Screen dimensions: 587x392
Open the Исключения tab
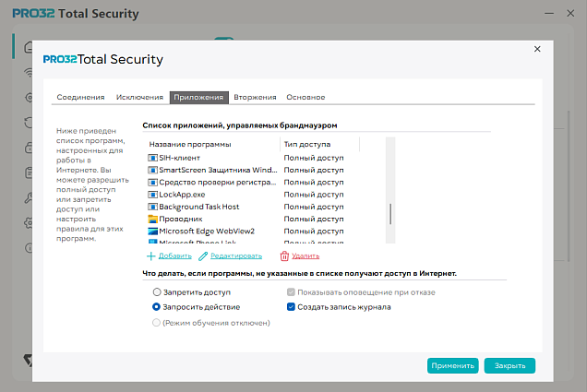tap(139, 97)
